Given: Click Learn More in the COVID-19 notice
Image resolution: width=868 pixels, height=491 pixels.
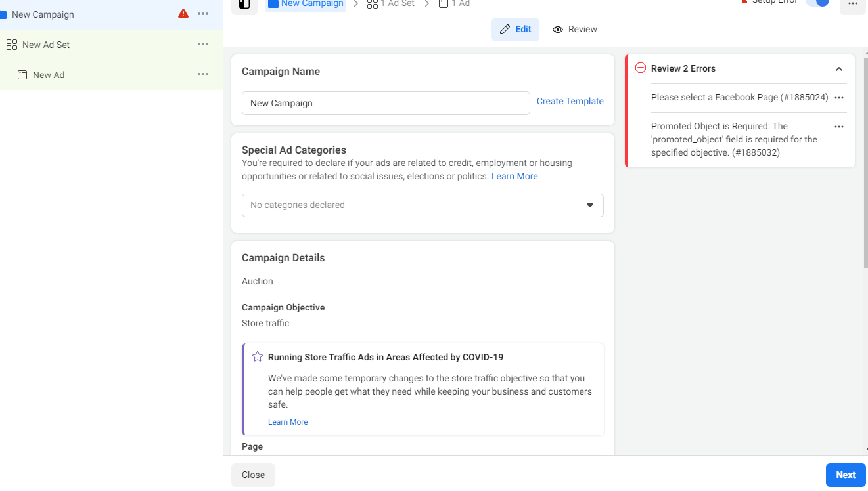Looking at the screenshot, I should [288, 422].
